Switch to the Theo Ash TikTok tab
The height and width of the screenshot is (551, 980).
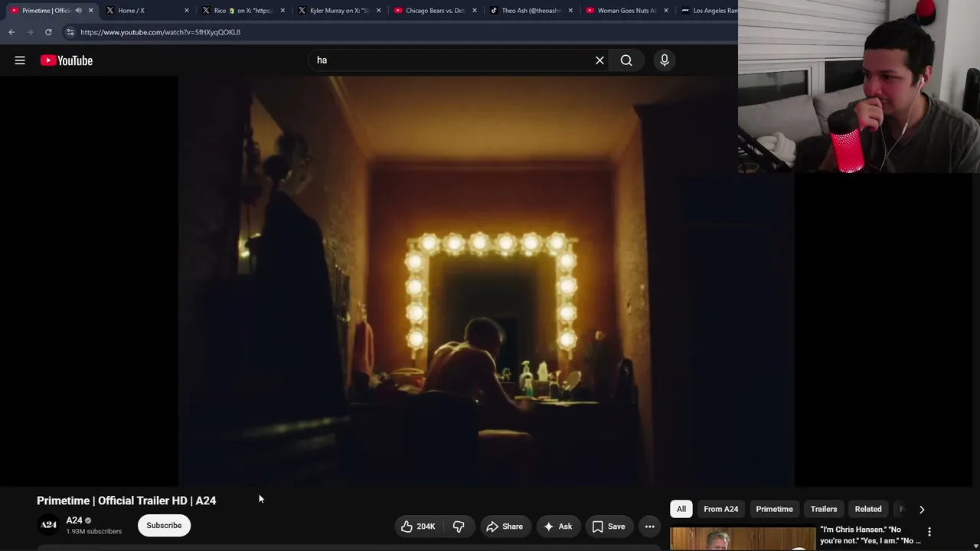point(531,11)
